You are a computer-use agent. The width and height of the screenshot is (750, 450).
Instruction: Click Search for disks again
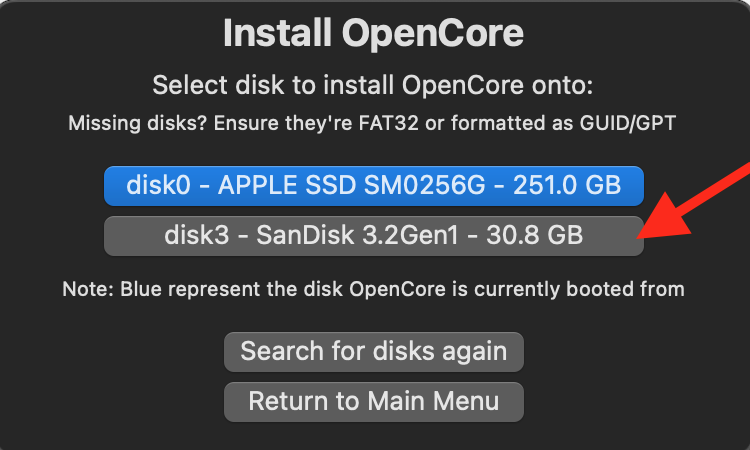(373, 352)
